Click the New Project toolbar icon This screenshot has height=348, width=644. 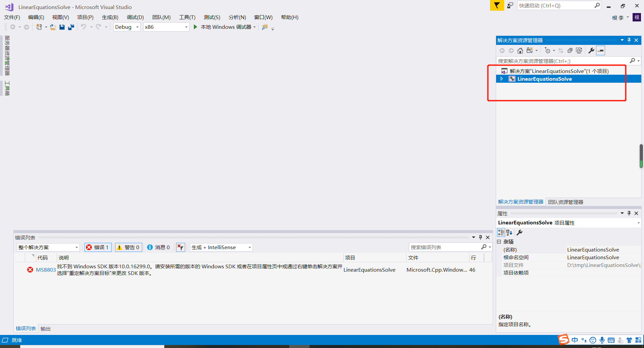tap(39, 27)
